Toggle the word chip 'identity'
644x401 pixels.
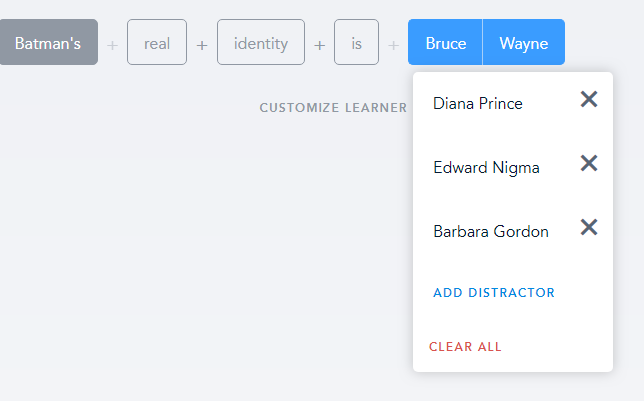coord(261,43)
